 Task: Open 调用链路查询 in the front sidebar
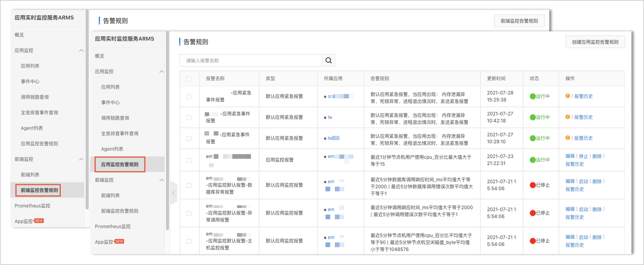(115, 118)
